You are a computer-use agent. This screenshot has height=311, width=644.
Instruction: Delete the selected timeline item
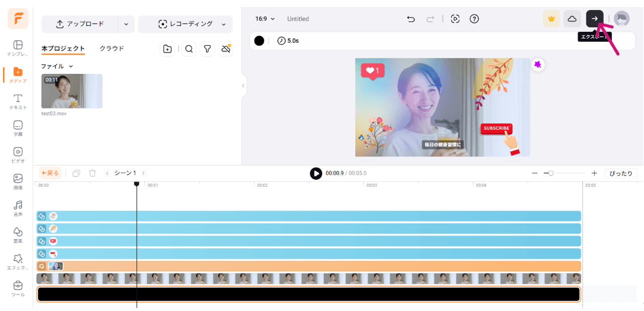tap(93, 173)
